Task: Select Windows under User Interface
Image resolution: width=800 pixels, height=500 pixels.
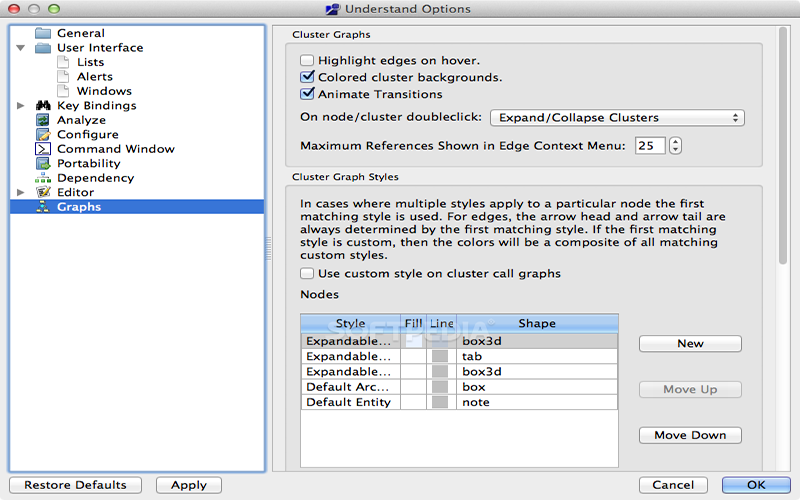Action: [x=104, y=91]
